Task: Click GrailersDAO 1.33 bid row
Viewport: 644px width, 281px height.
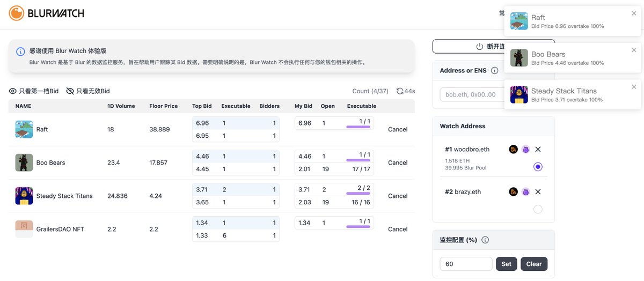Action: click(236, 235)
